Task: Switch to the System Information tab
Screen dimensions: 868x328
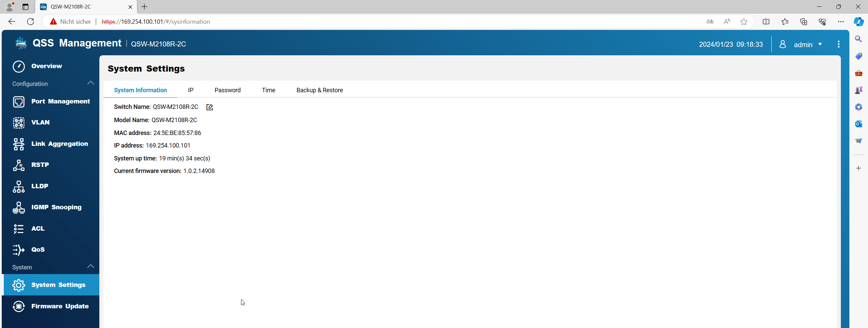Action: click(x=140, y=90)
